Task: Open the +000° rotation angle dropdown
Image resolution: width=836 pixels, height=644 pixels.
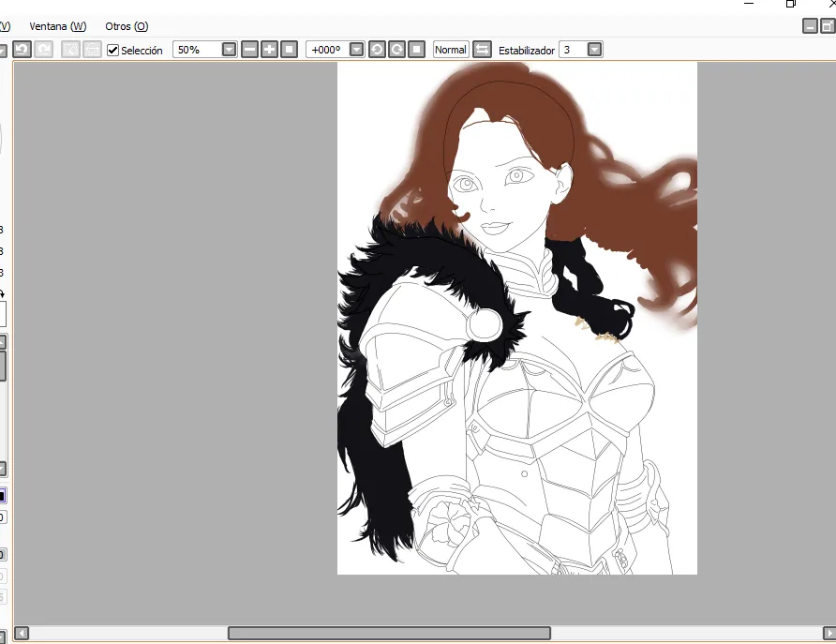Action: (x=357, y=50)
